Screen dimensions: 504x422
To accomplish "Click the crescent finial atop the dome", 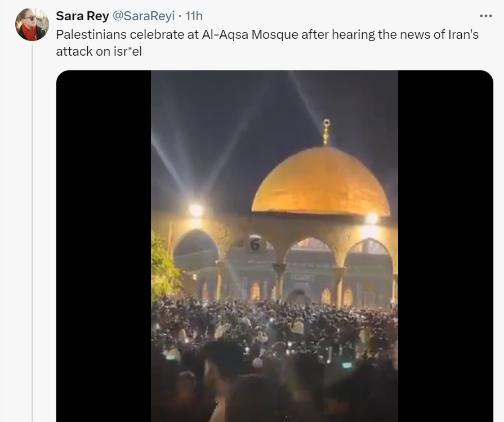I will 326,132.
